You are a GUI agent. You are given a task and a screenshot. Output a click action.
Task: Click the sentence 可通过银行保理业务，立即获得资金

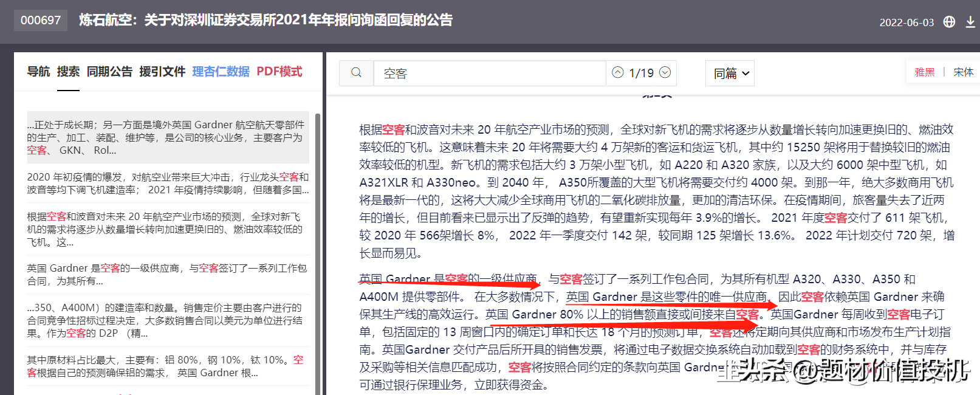pyautogui.click(x=454, y=385)
